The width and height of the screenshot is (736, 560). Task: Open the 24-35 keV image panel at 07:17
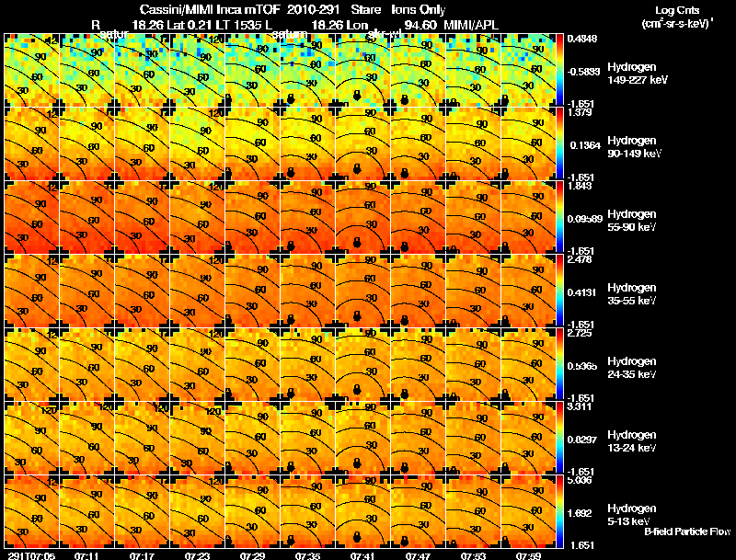pos(142,364)
